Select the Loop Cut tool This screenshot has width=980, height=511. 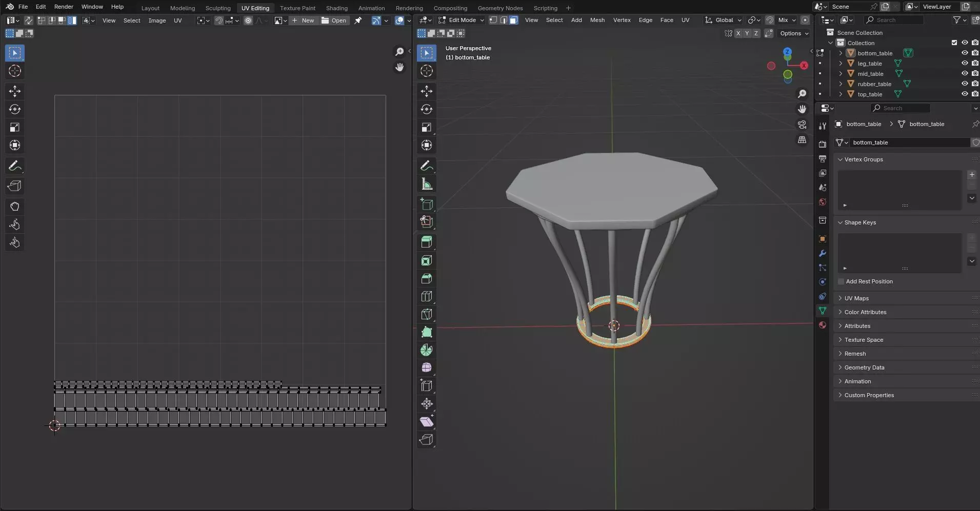(427, 296)
